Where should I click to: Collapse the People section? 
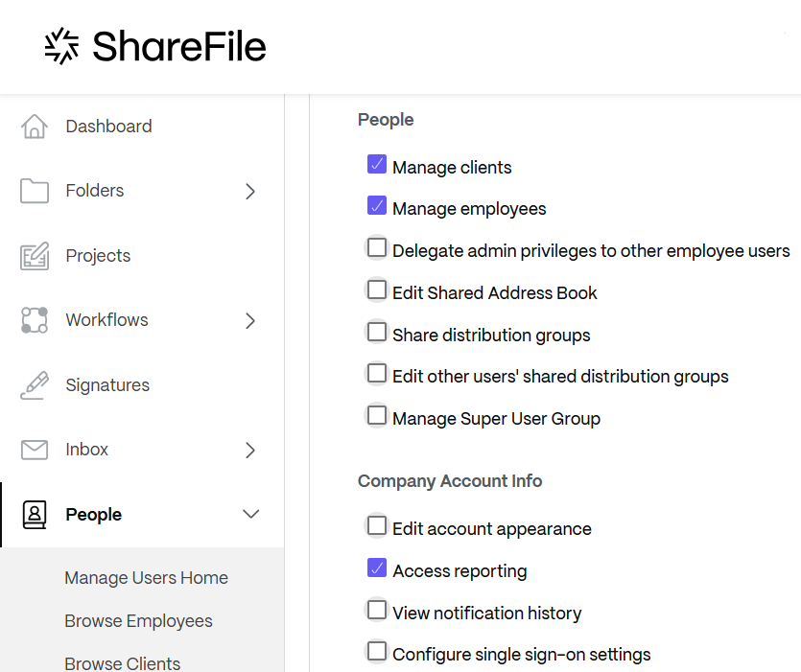pos(250,514)
